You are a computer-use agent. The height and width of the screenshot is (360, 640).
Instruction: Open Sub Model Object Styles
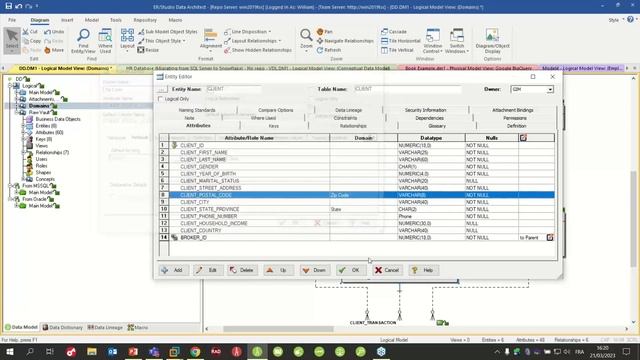[168, 31]
